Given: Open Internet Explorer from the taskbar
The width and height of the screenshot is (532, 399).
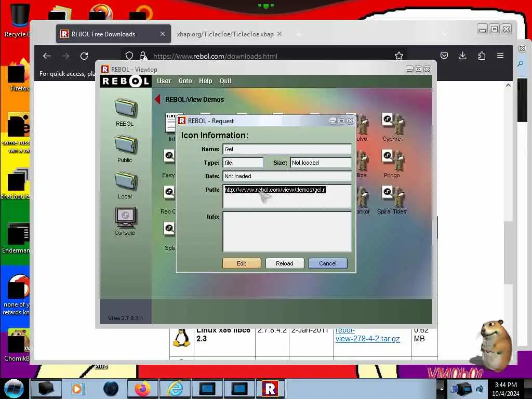Looking at the screenshot, I should 176,389.
